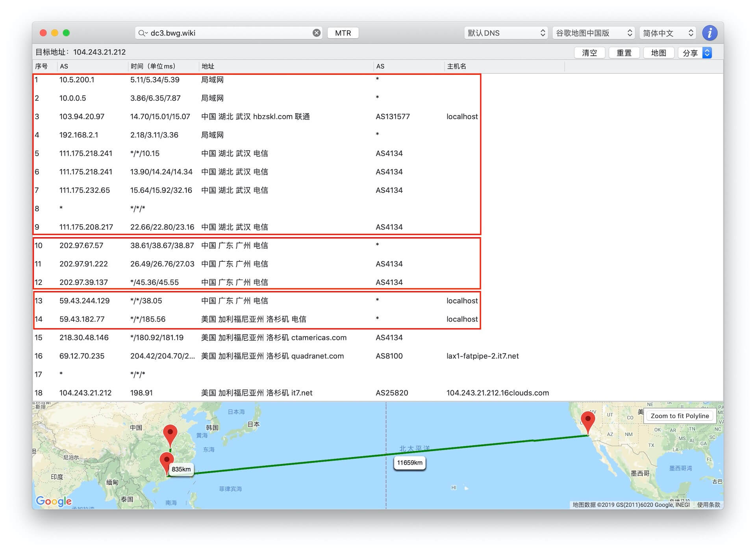
Task: Click the MTR button
Action: (343, 33)
